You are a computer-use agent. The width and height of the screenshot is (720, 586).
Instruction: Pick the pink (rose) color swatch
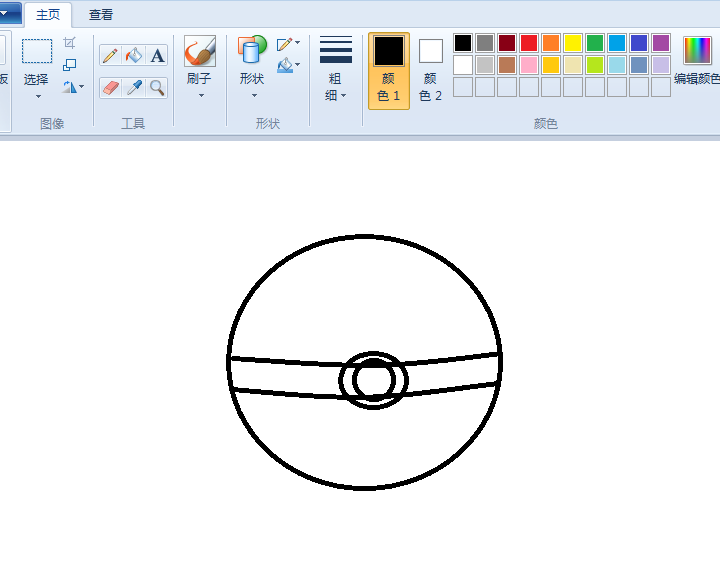529,65
